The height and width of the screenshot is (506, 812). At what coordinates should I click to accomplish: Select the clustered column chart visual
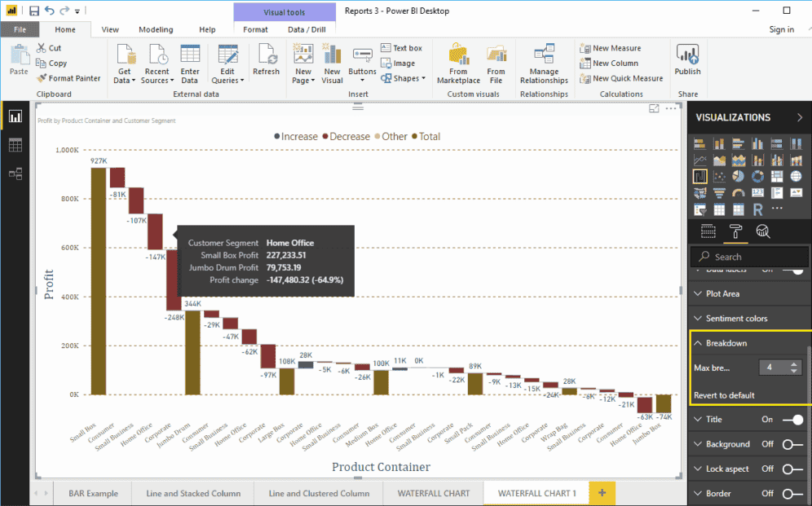(757, 144)
